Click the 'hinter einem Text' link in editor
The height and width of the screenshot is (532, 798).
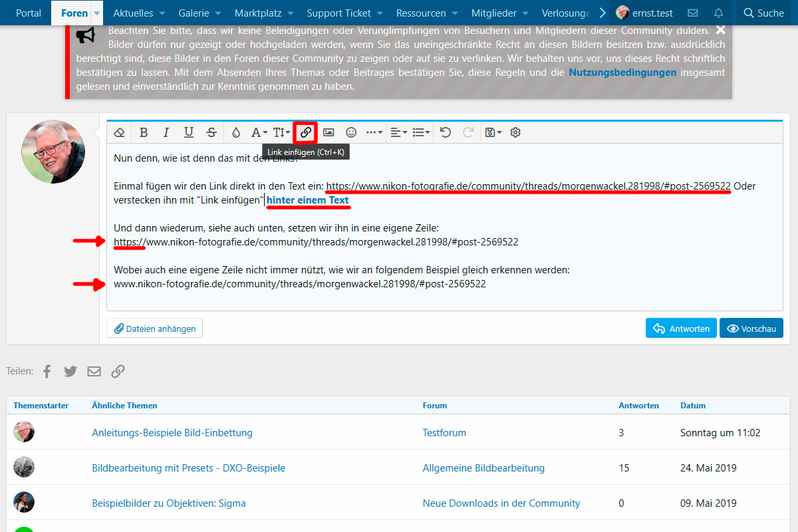[x=308, y=200]
